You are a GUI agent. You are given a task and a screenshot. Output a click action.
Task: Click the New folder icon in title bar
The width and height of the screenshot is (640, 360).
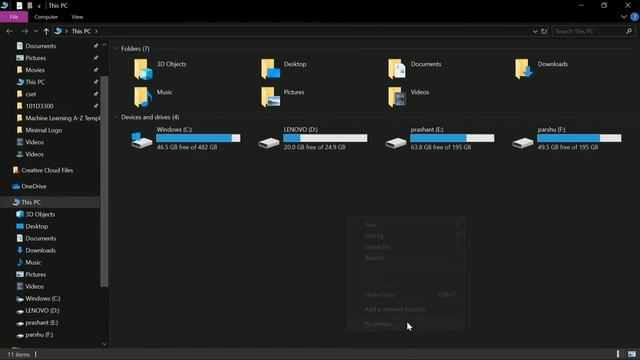point(30,6)
